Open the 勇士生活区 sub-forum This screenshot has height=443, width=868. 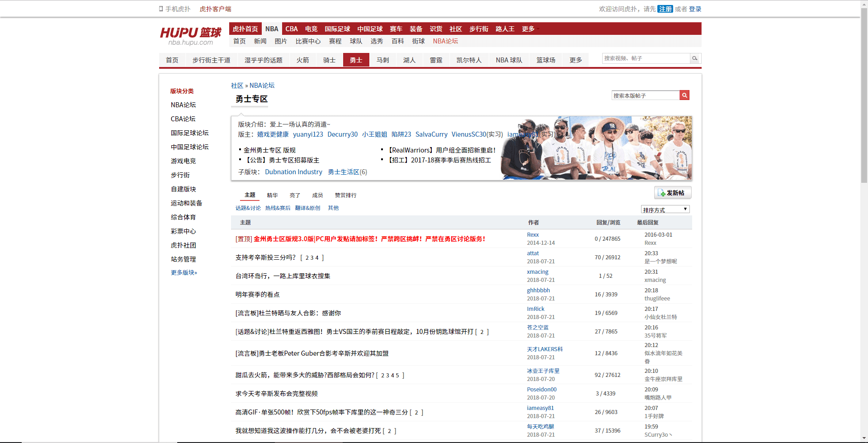(x=344, y=172)
